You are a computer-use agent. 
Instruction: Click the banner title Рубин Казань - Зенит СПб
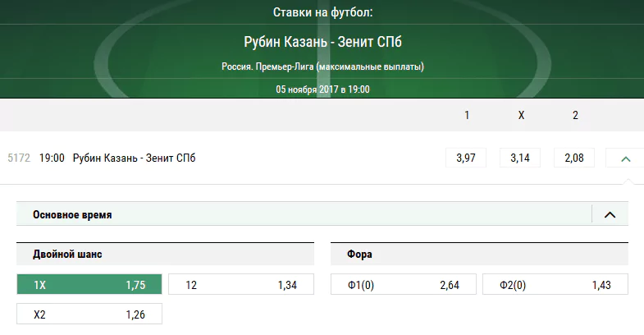(322, 42)
